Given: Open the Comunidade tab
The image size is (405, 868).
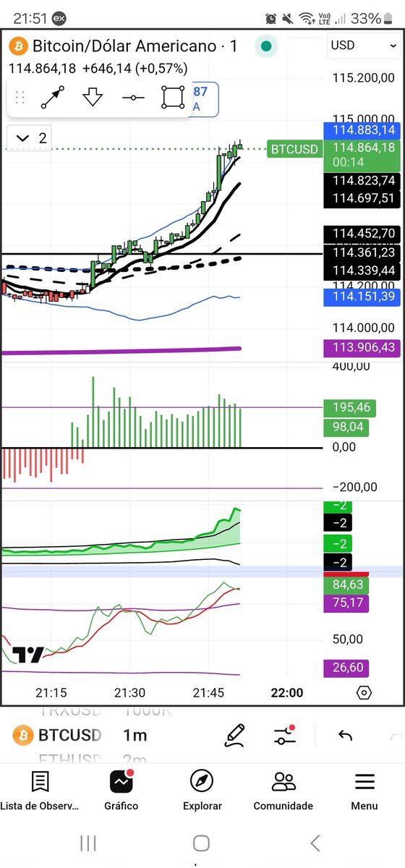Looking at the screenshot, I should [x=283, y=791].
